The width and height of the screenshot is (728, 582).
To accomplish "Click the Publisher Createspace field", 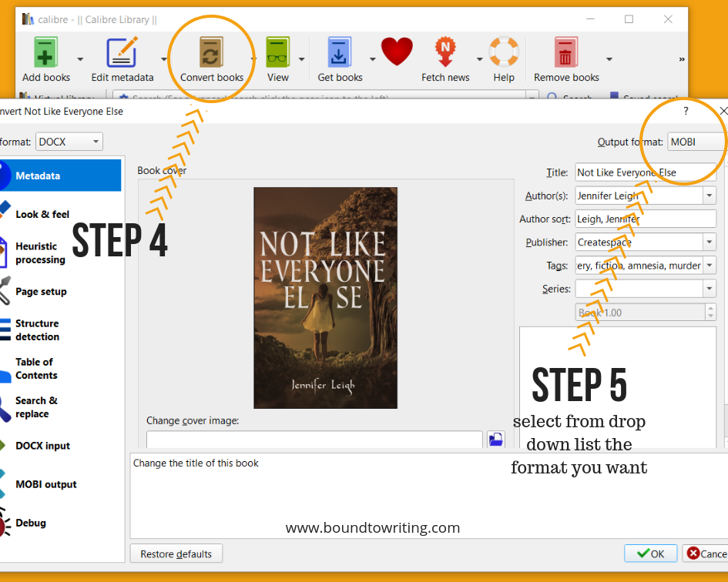I will pyautogui.click(x=639, y=242).
